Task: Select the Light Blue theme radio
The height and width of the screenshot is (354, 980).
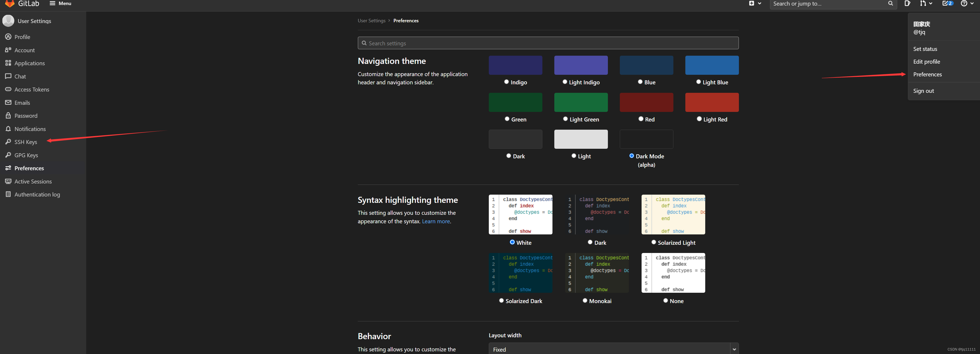Action: (x=699, y=82)
